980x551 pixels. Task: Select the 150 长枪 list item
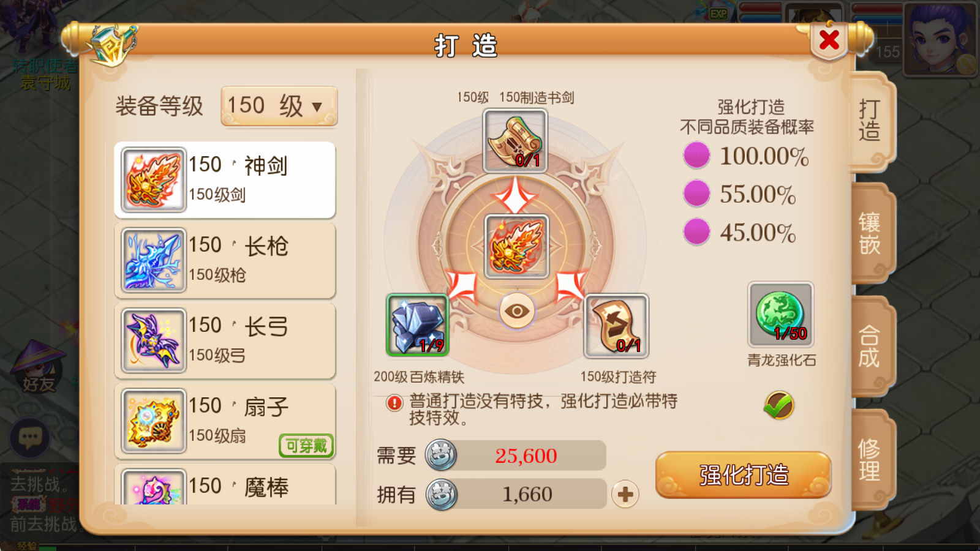pyautogui.click(x=225, y=260)
